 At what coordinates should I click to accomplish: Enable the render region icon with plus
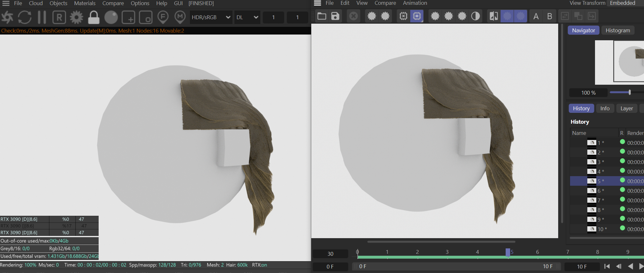click(x=128, y=17)
